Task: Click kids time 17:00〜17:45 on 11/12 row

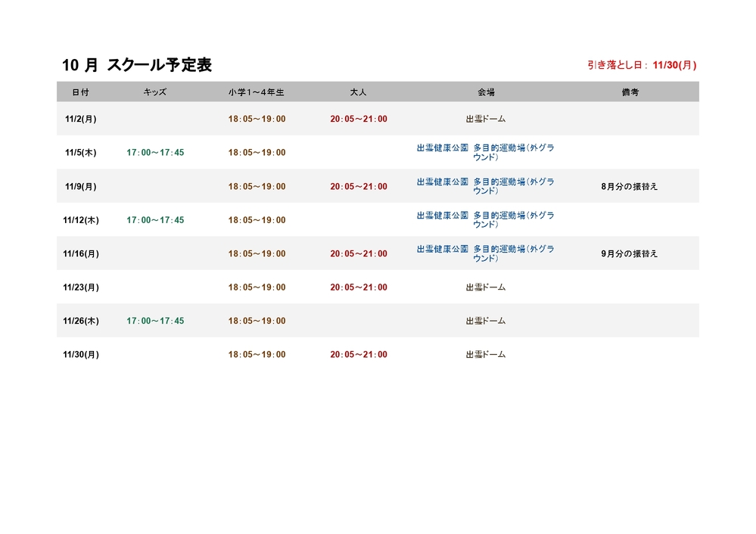Action: coord(155,220)
